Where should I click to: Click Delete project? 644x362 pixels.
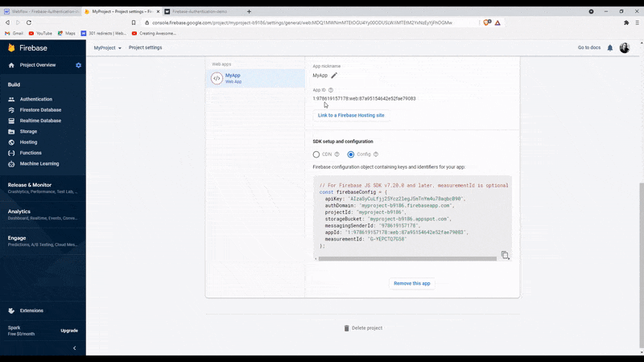363,328
